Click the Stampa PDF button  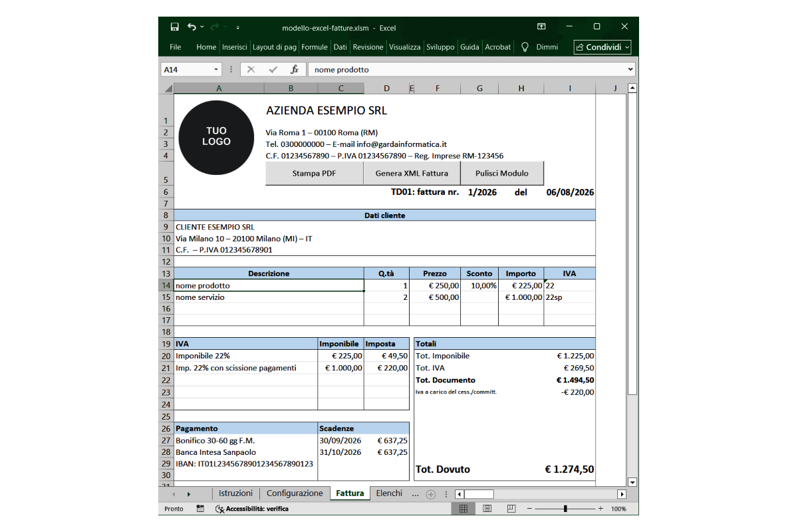[314, 173]
